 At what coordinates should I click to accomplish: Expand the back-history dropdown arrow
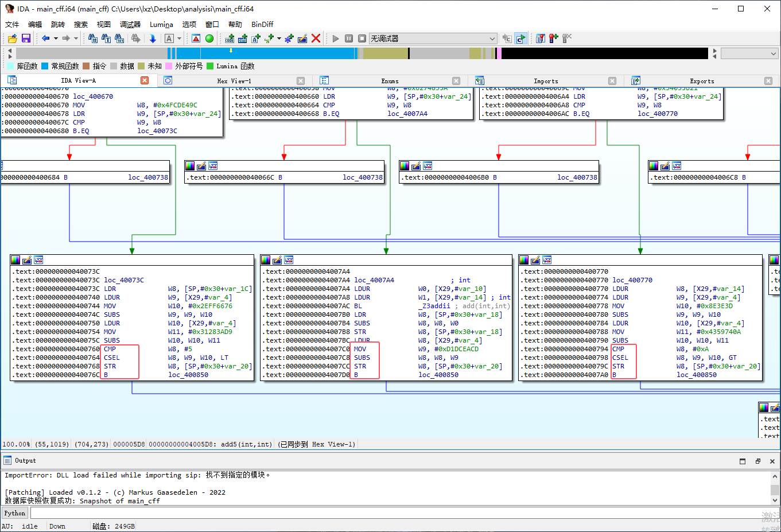tap(56, 38)
